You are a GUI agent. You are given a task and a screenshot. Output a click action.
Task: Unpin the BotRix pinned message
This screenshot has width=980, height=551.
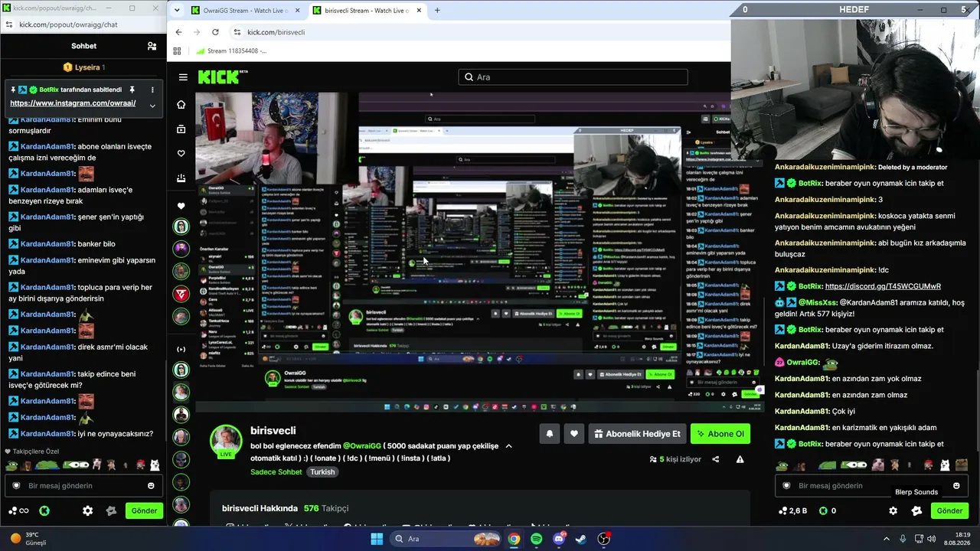[x=132, y=90]
